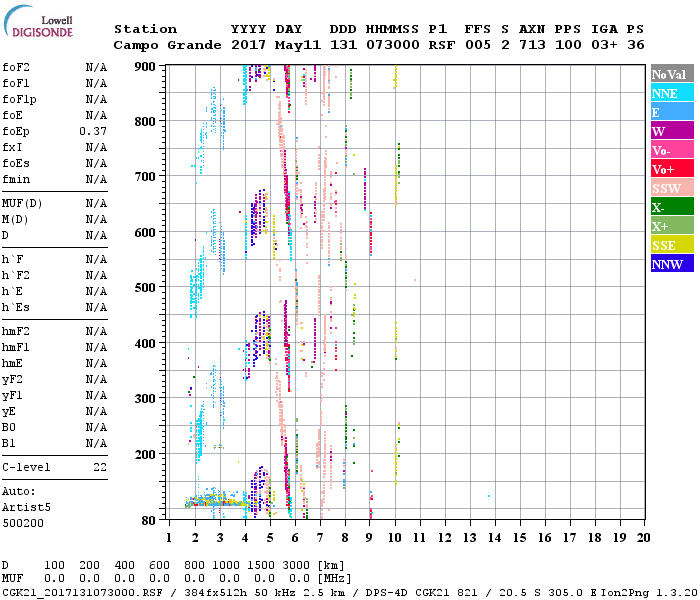
Task: Select the NNE cyan legend swatch
Action: click(x=672, y=92)
